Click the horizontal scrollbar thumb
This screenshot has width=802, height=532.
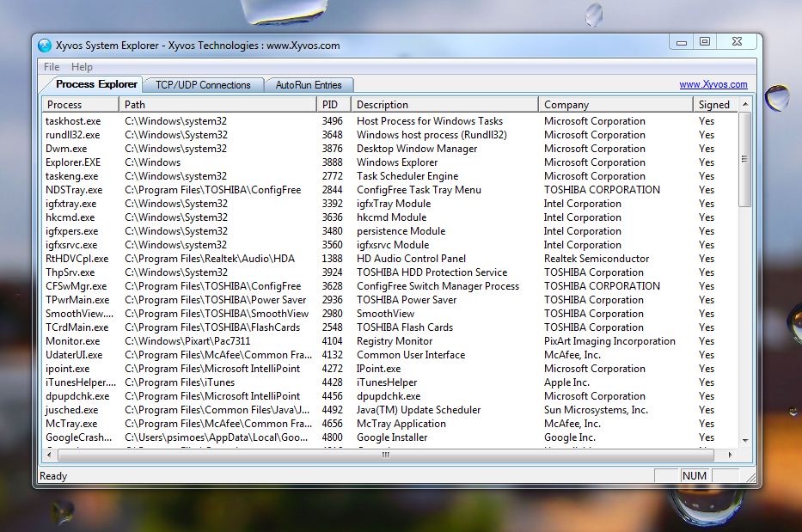386,455
